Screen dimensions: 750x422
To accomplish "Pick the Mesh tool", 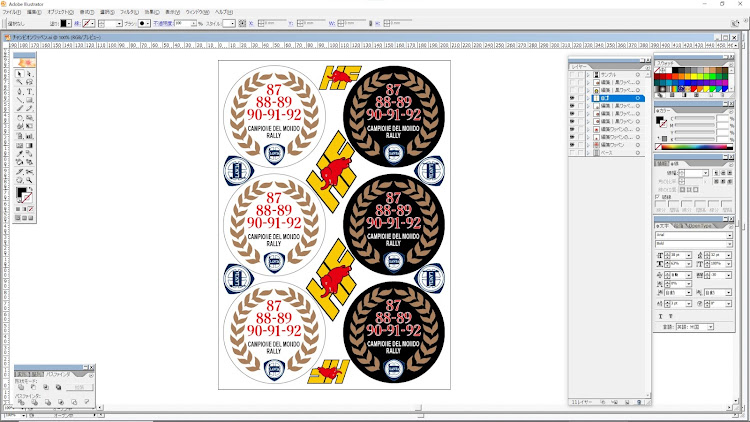I will pyautogui.click(x=20, y=145).
